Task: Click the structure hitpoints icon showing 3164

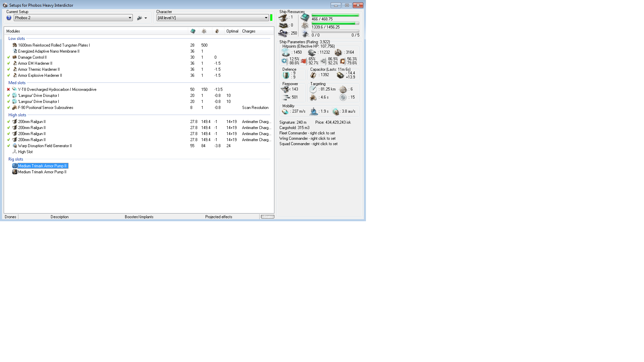Action: point(338,53)
